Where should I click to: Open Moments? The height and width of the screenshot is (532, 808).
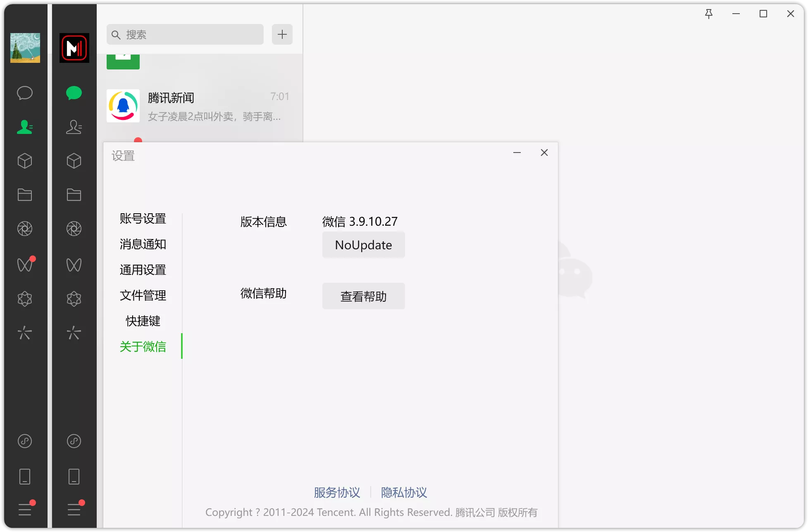(x=25, y=229)
